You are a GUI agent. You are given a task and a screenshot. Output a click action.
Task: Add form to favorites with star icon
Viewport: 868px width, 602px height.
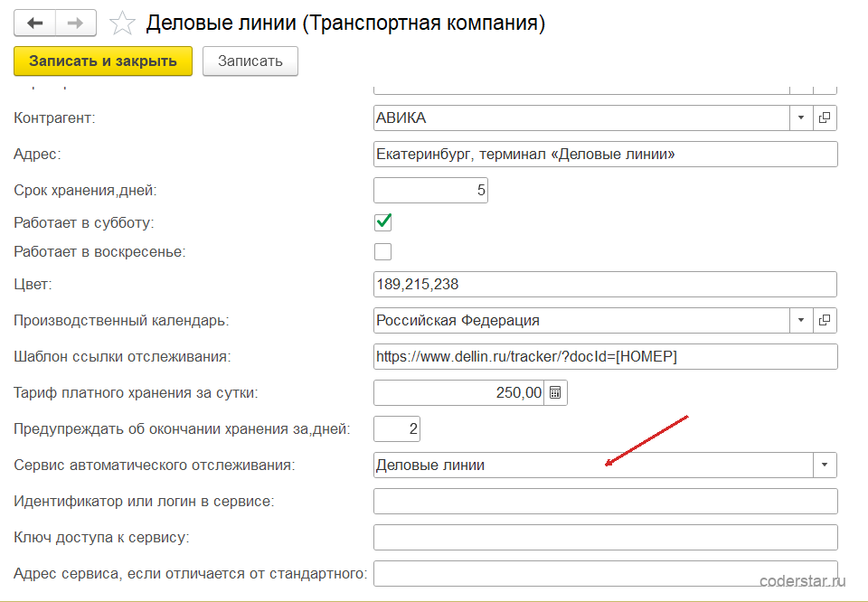(x=122, y=24)
